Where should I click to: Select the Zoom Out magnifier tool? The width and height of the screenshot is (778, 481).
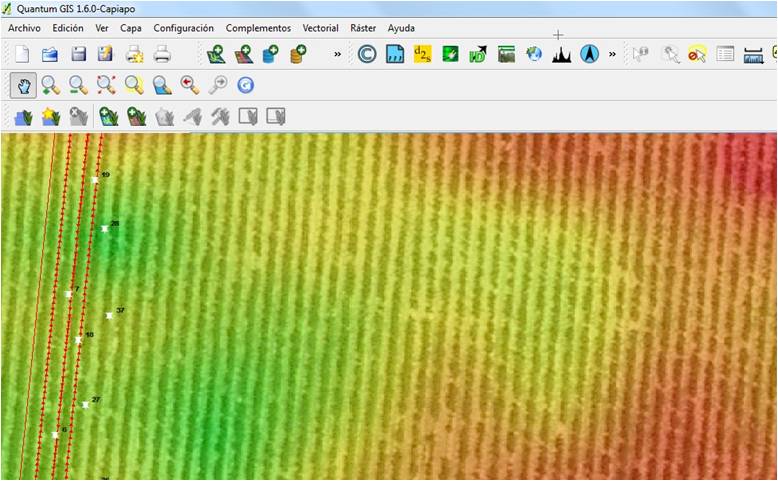click(x=78, y=85)
